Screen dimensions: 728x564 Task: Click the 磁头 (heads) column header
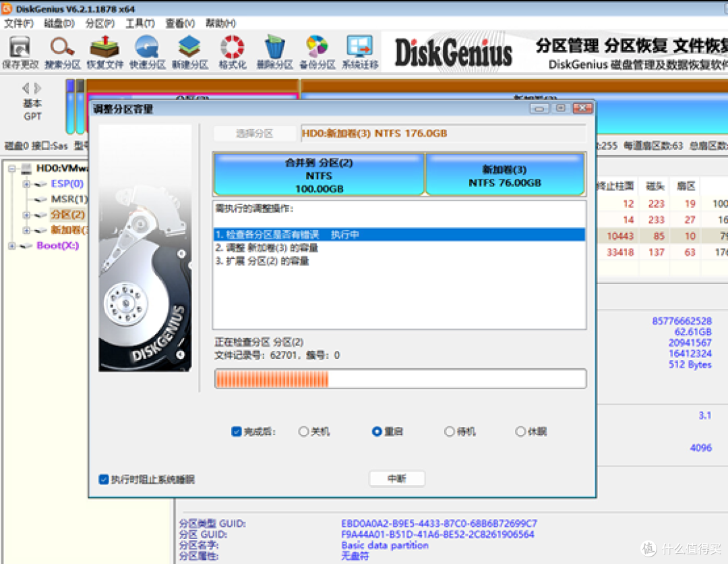click(655, 187)
